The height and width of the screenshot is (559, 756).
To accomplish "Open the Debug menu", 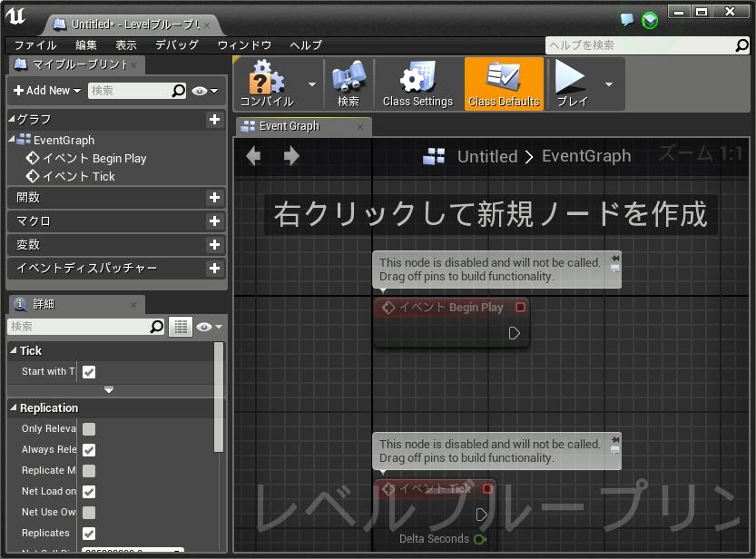I will tap(176, 45).
